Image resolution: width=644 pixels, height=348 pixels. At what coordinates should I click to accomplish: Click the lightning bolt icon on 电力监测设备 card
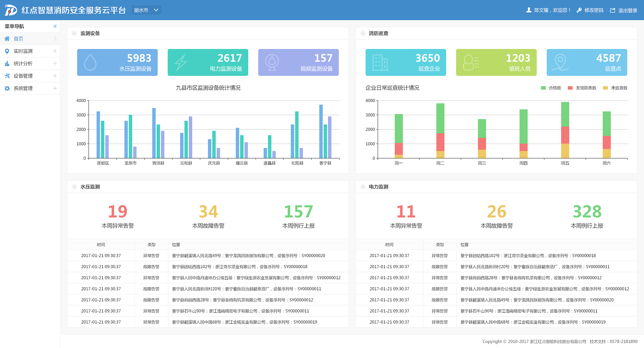pos(181,62)
